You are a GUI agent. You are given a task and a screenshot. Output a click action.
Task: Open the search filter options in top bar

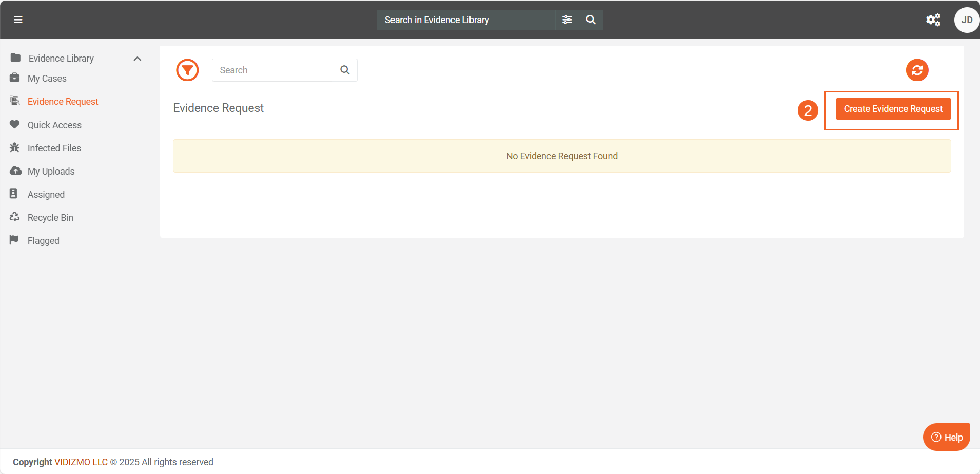pos(567,20)
